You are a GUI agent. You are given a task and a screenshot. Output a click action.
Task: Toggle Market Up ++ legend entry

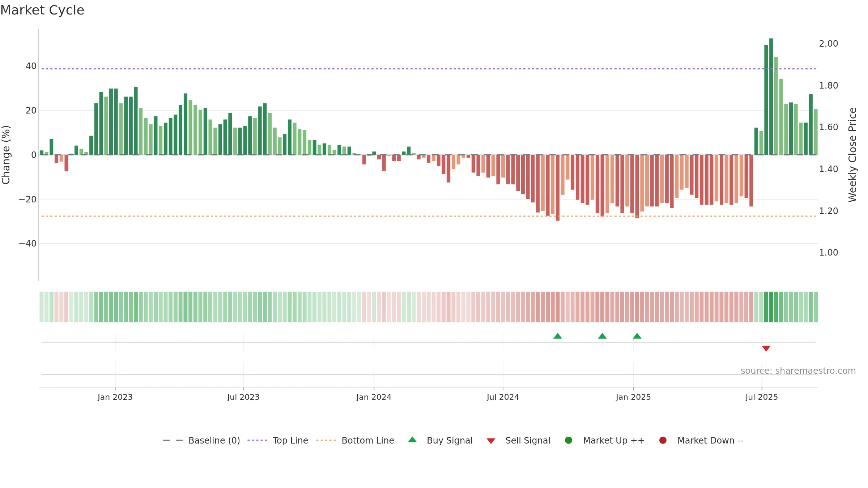click(605, 440)
